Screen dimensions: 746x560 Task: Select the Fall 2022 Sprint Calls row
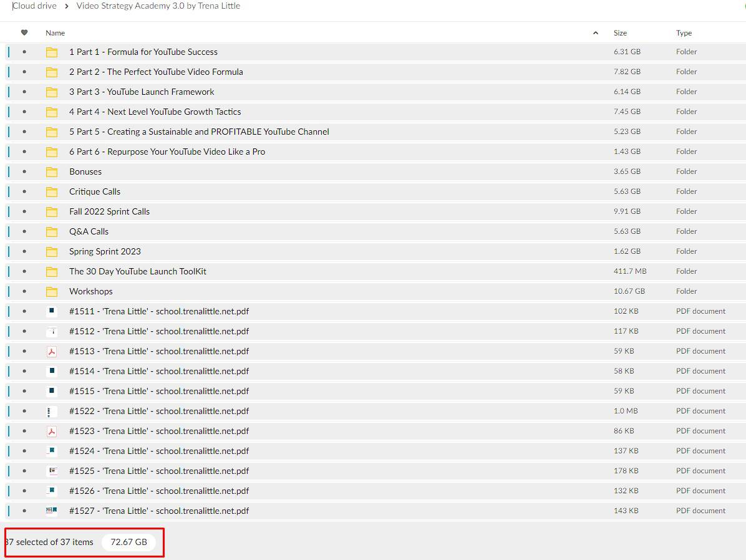point(312,211)
